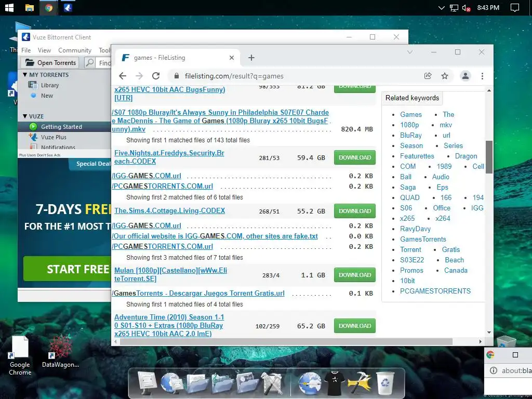Open the Chrome profile icon
532x399 pixels.
pos(465,76)
